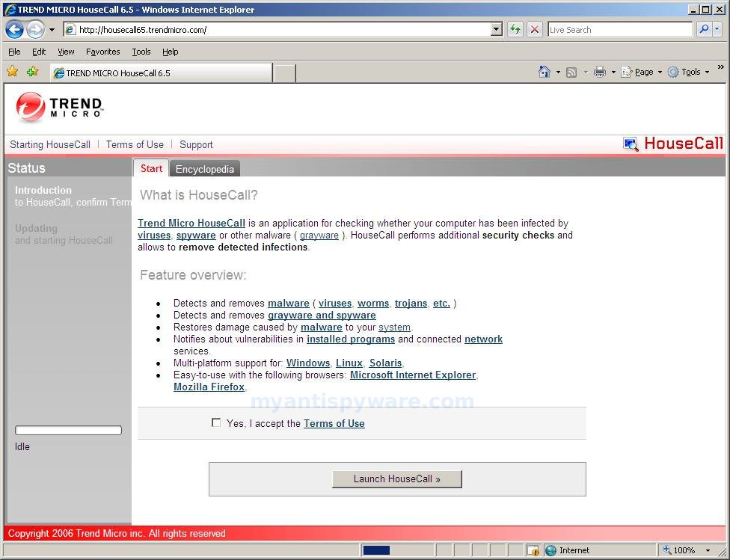Open the recent pages dropdown arrow
This screenshot has height=560, width=730.
click(52, 30)
